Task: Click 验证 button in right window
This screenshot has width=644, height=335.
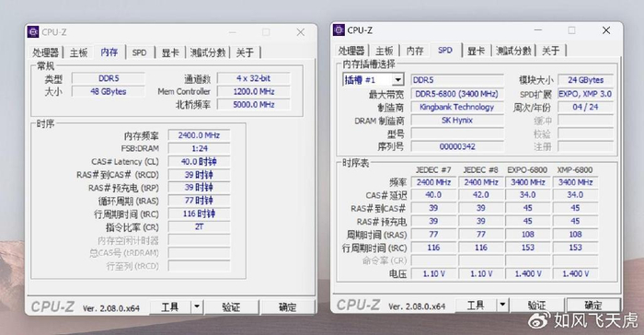Action: point(536,305)
